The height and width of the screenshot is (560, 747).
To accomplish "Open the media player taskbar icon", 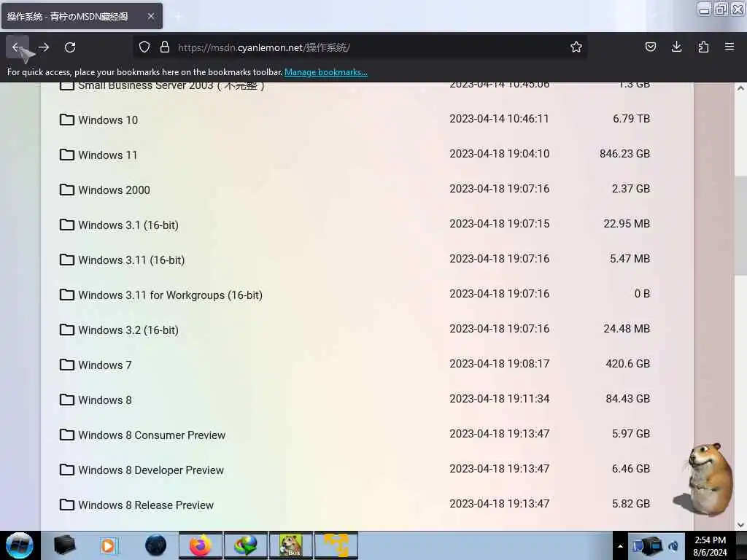I will [x=109, y=545].
